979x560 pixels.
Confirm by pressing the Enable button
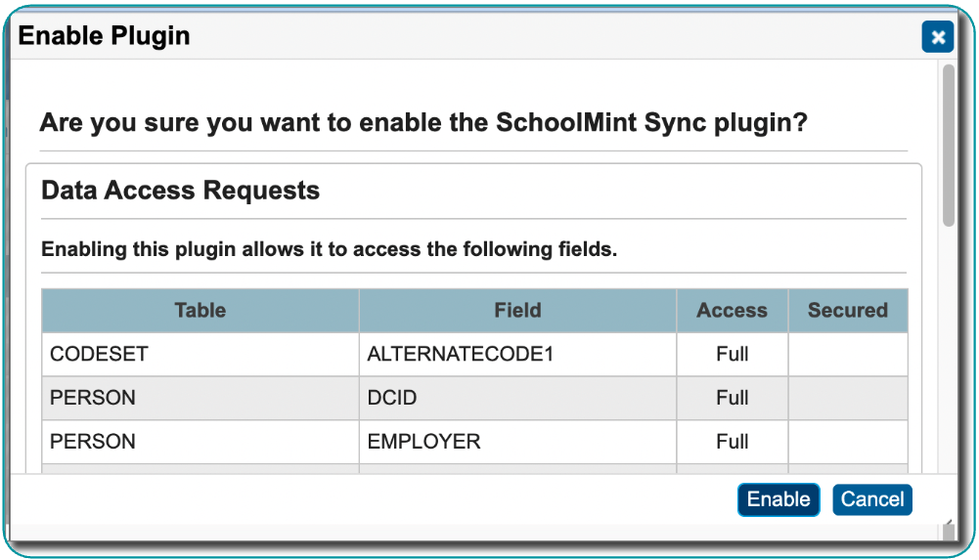pos(778,499)
